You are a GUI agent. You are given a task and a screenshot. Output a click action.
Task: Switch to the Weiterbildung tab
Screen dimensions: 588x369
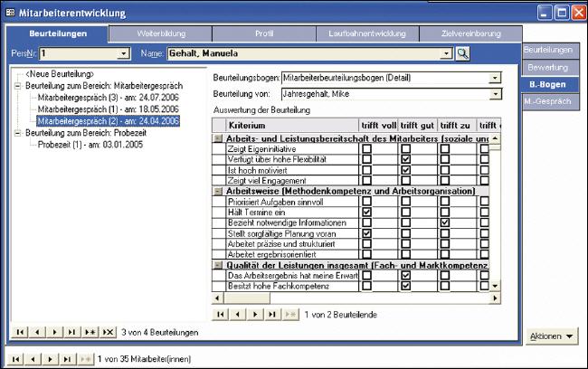click(x=161, y=33)
